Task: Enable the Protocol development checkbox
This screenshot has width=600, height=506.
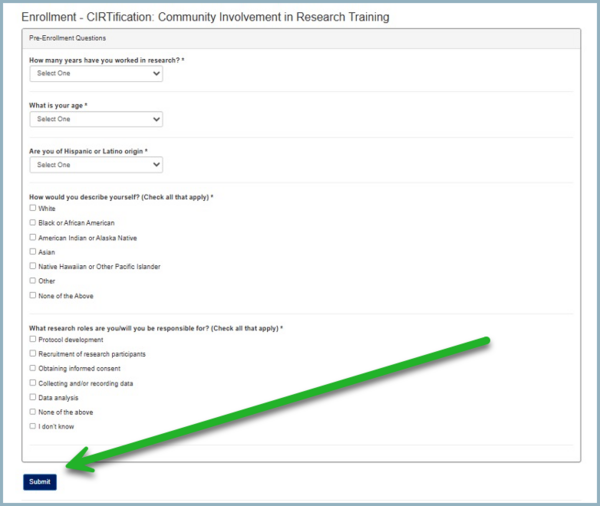Action: [x=33, y=339]
